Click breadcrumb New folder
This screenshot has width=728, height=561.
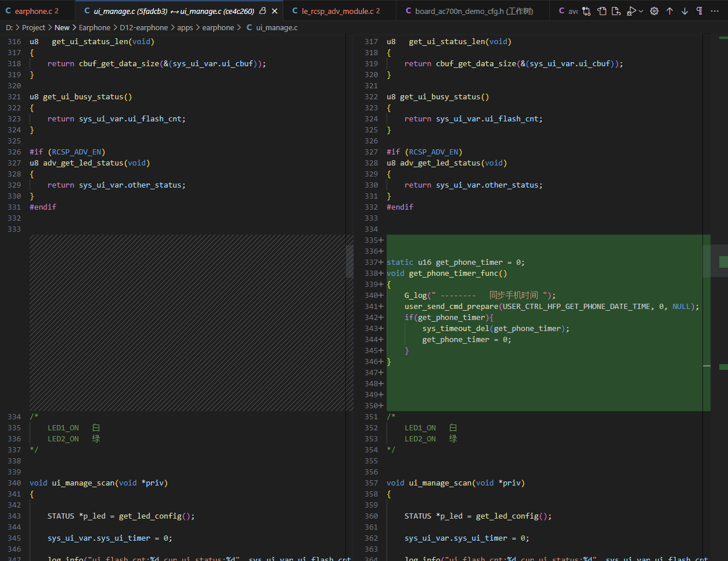[62, 27]
